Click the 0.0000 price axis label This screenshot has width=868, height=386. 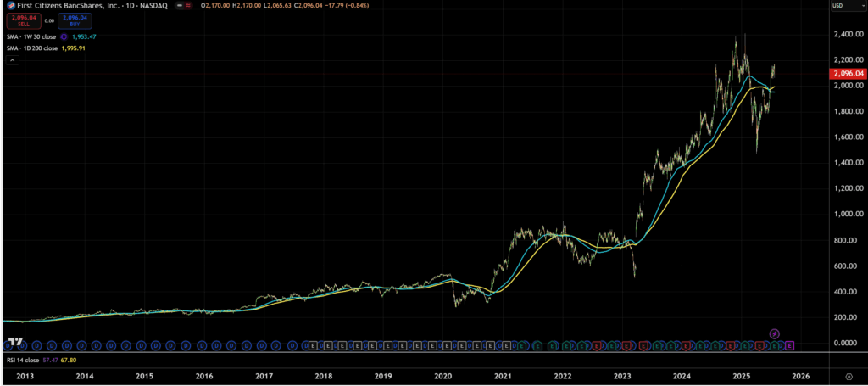pyautogui.click(x=845, y=343)
